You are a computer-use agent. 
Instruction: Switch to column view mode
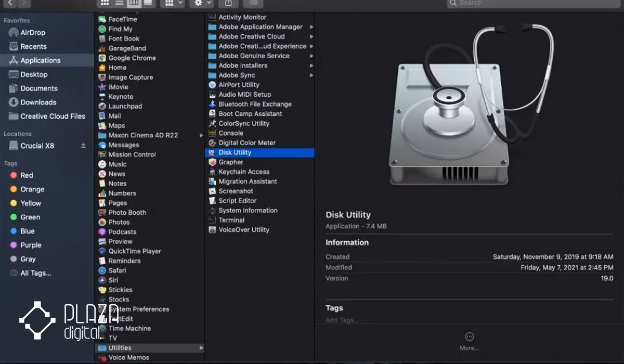coord(134,3)
